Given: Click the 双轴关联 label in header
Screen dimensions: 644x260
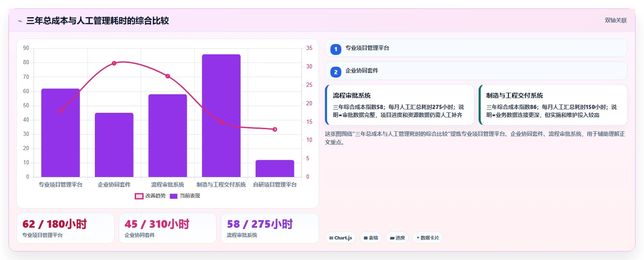Looking at the screenshot, I should click(x=616, y=21).
